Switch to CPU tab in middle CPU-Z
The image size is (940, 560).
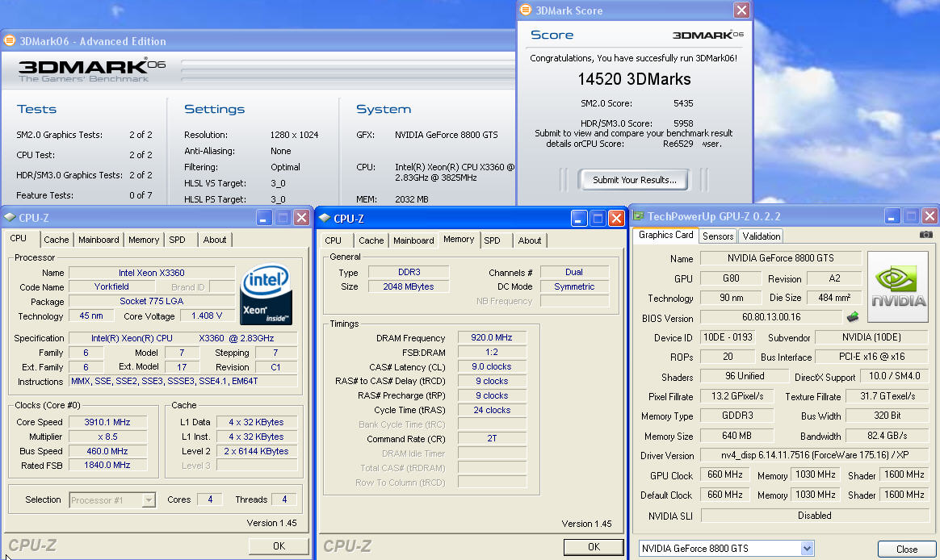coord(334,240)
